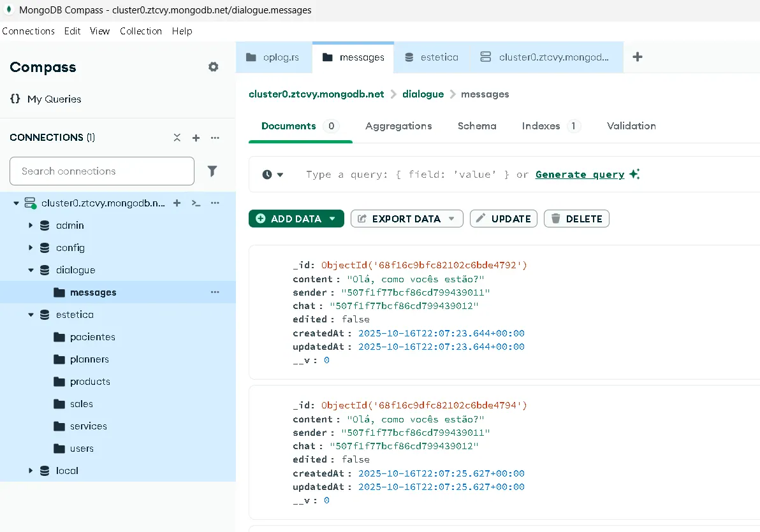Click the pacientes collection folder icon
The width and height of the screenshot is (760, 532).
pyautogui.click(x=59, y=337)
